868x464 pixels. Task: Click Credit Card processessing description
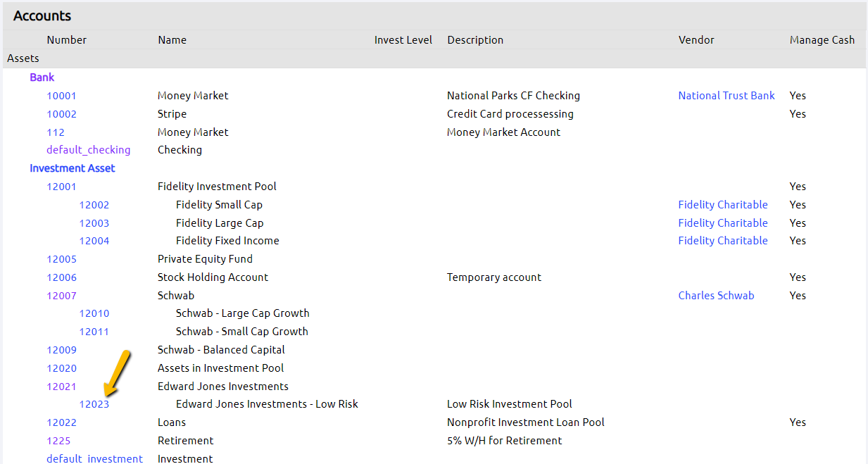[x=510, y=114]
